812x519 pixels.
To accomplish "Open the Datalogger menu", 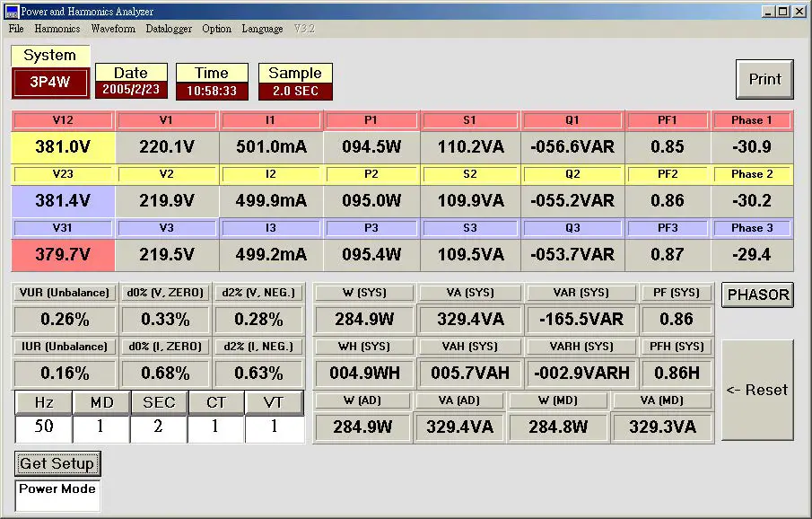I will (x=169, y=28).
